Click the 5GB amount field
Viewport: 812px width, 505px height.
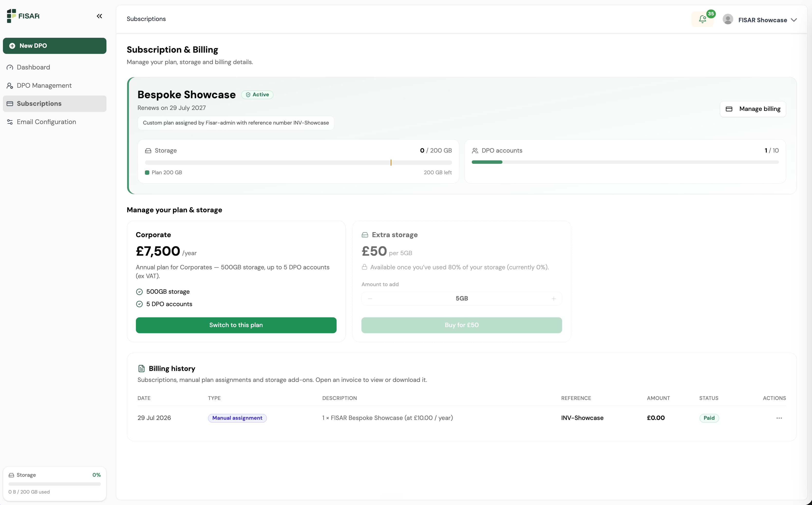(462, 299)
